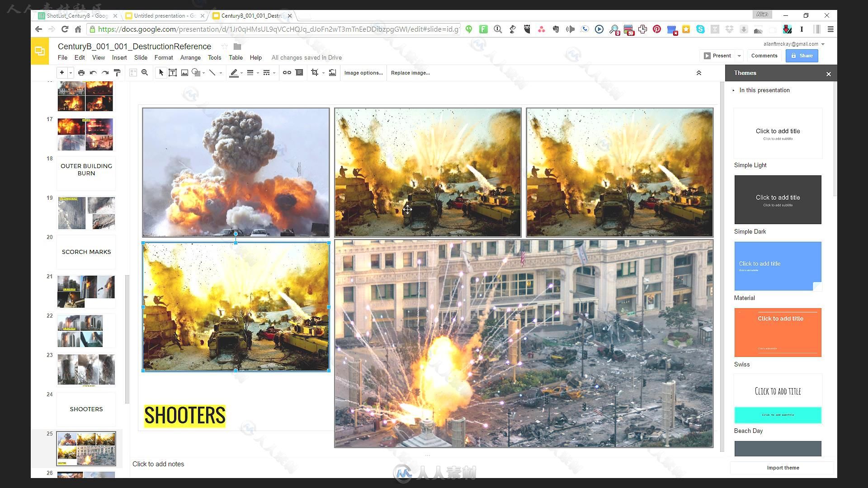Select slide 18 OUTER BUILDING BURN thumbnail
Image resolution: width=868 pixels, height=488 pixels.
point(86,174)
